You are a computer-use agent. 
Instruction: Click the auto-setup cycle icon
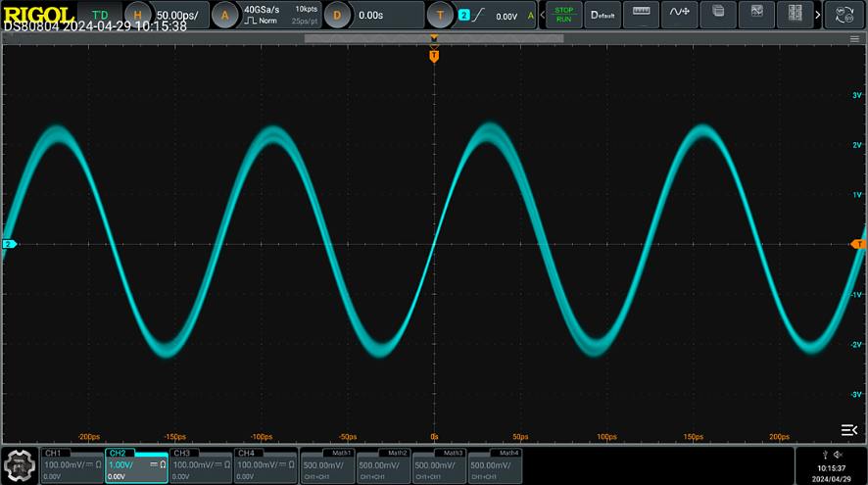tap(844, 15)
